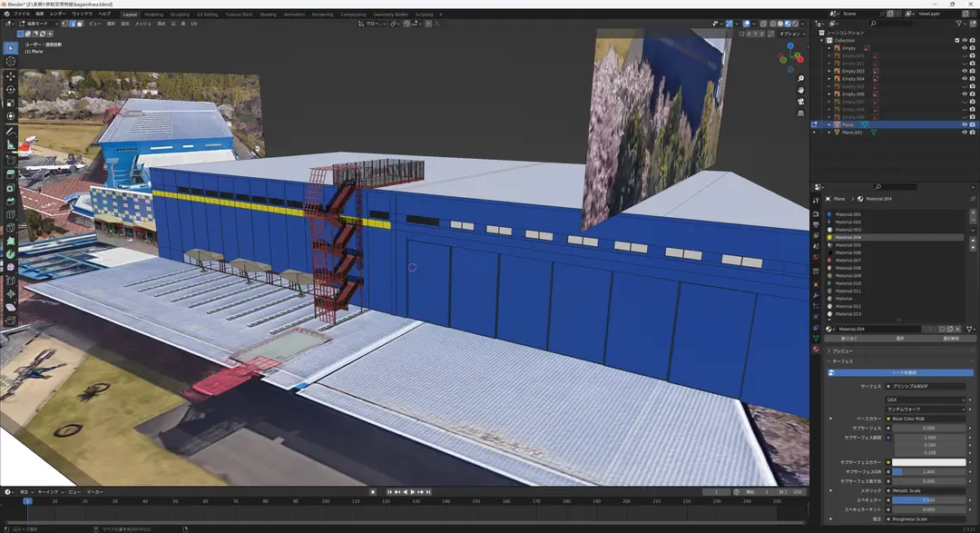
Task: Select the Scale tool in left toolbar
Action: (11, 103)
